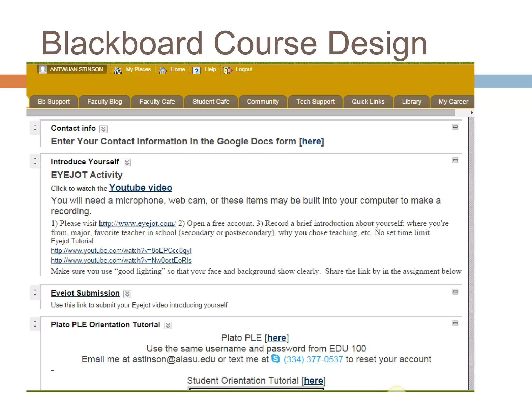Click Student Orientation Tutorial [here] link
This screenshot has width=532, height=399.
coord(314,381)
